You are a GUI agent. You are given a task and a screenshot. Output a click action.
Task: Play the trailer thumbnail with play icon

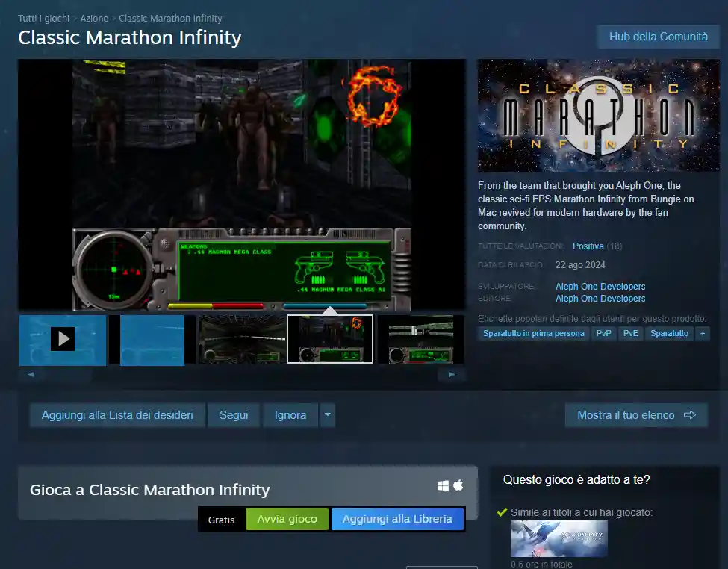[63, 340]
